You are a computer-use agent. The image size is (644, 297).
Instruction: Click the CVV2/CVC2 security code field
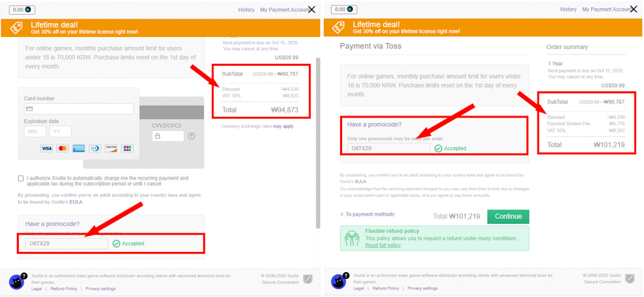coord(168,136)
